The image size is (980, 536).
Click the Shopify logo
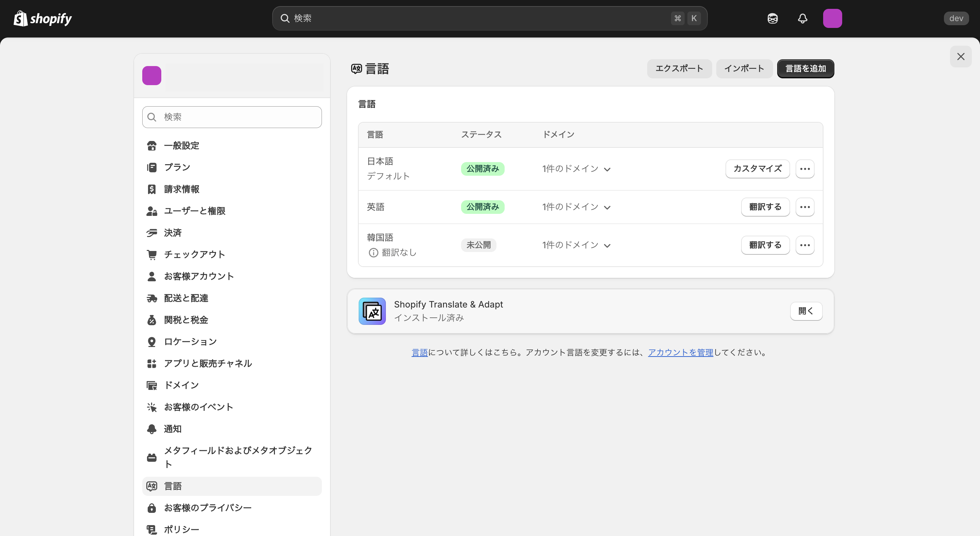pyautogui.click(x=43, y=18)
